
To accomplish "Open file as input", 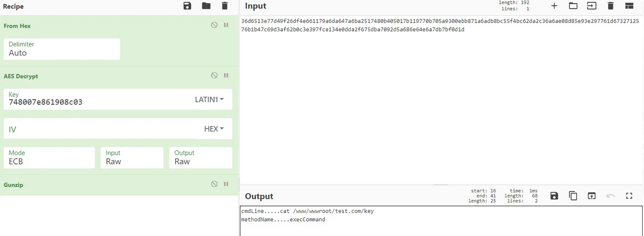I will (573, 6).
